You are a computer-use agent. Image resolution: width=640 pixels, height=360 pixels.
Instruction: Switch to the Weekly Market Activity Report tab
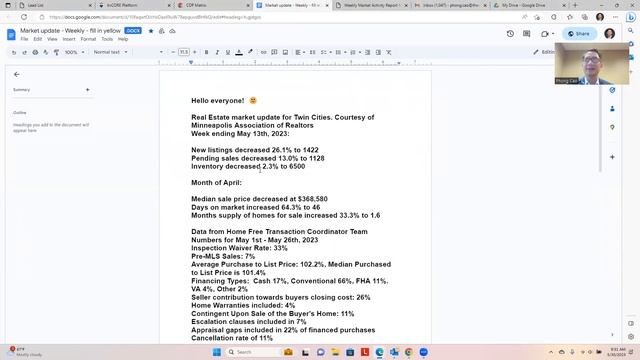pyautogui.click(x=371, y=5)
